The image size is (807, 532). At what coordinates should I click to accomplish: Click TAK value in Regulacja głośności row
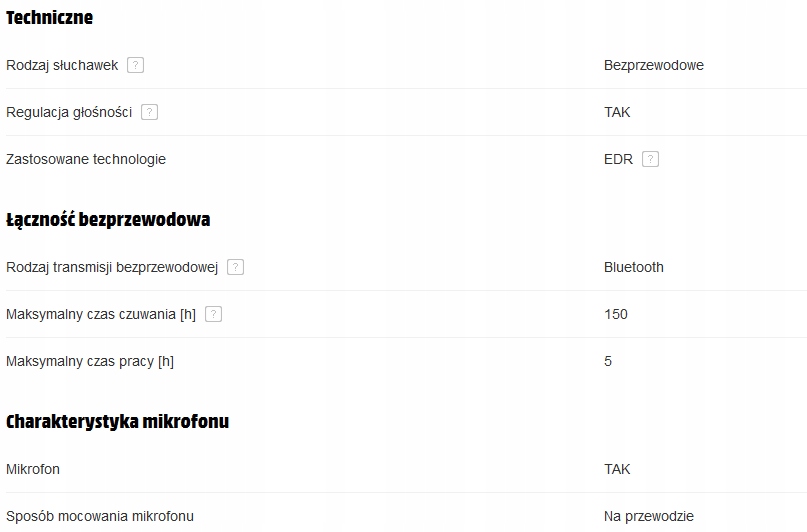pos(617,112)
